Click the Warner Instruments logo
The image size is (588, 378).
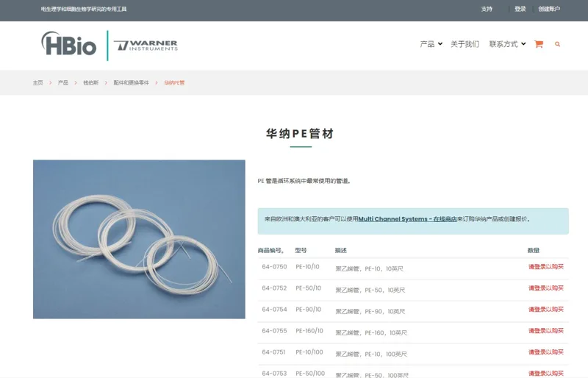(146, 46)
